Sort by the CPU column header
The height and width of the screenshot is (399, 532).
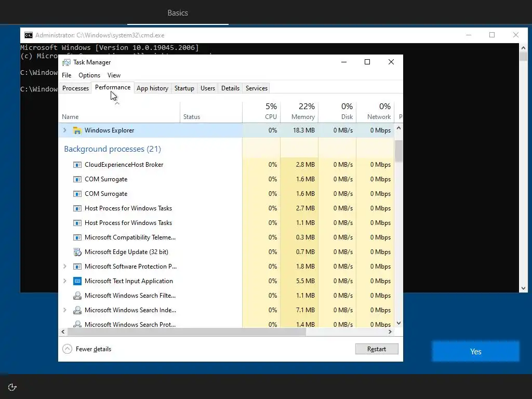[261, 112]
